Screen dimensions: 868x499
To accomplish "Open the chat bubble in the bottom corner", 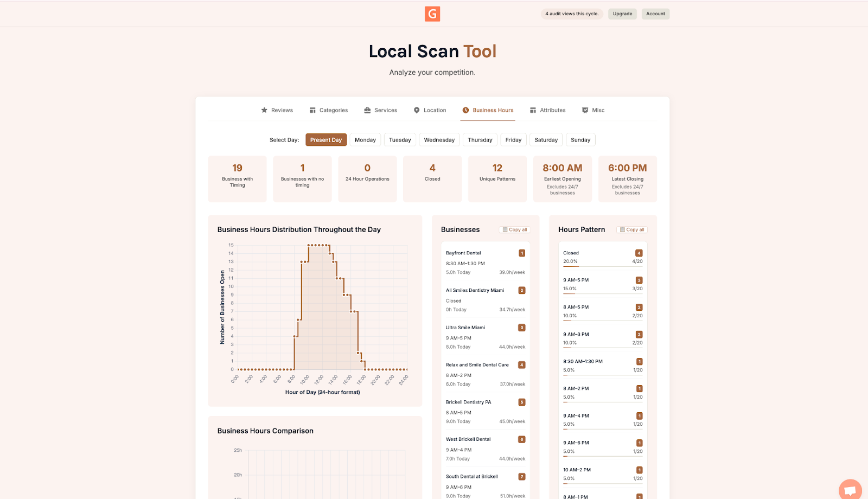I will 850,489.
